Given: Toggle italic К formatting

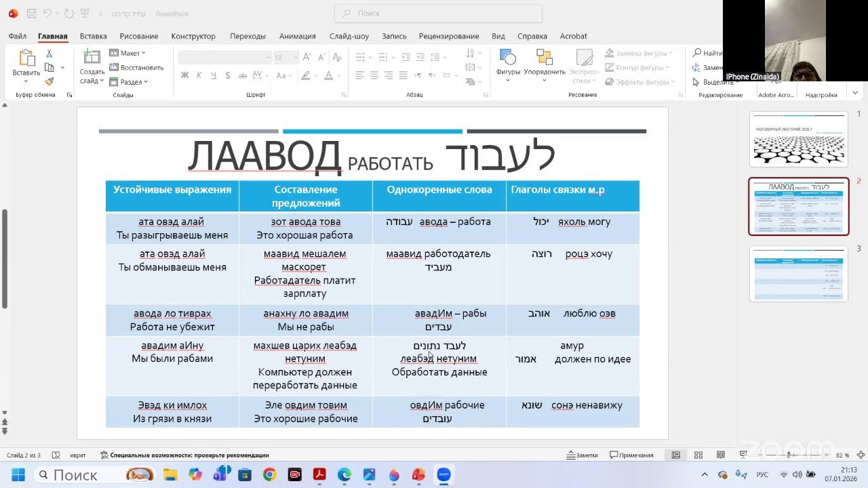Looking at the screenshot, I should [199, 75].
